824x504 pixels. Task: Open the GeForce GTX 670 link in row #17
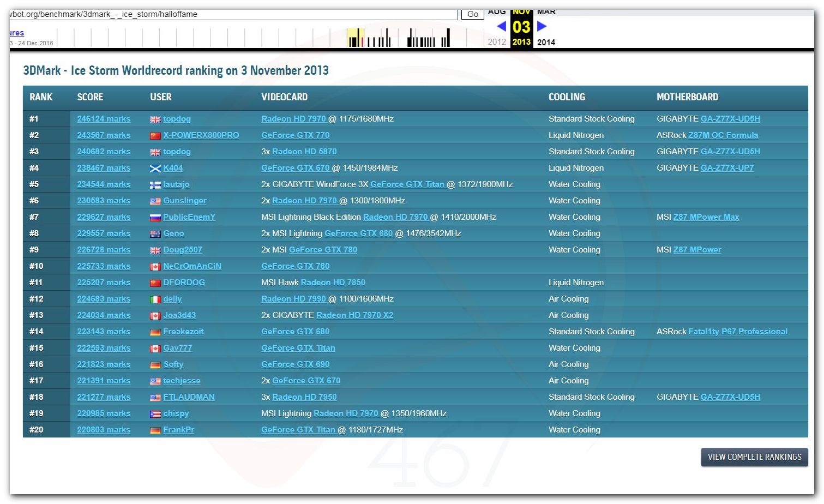coord(306,381)
